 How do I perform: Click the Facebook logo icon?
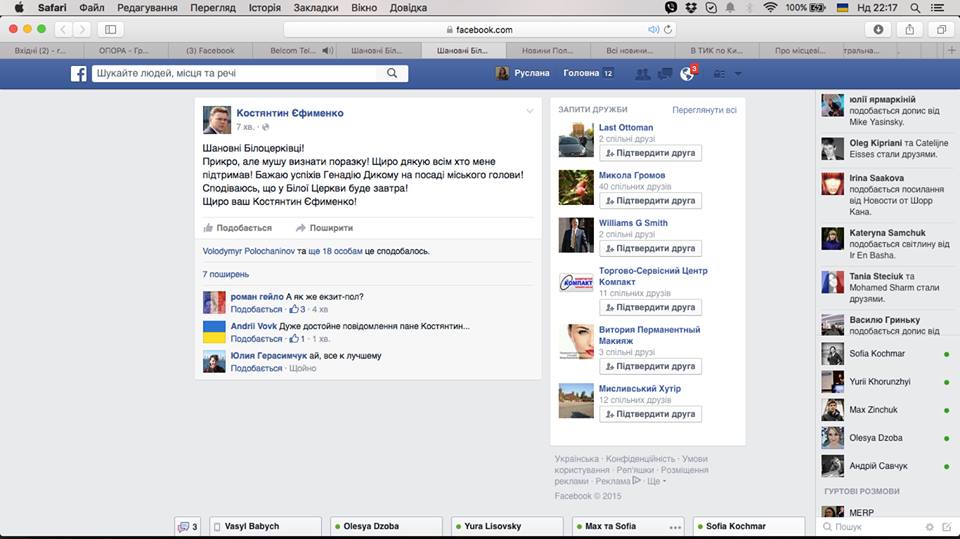click(78, 74)
